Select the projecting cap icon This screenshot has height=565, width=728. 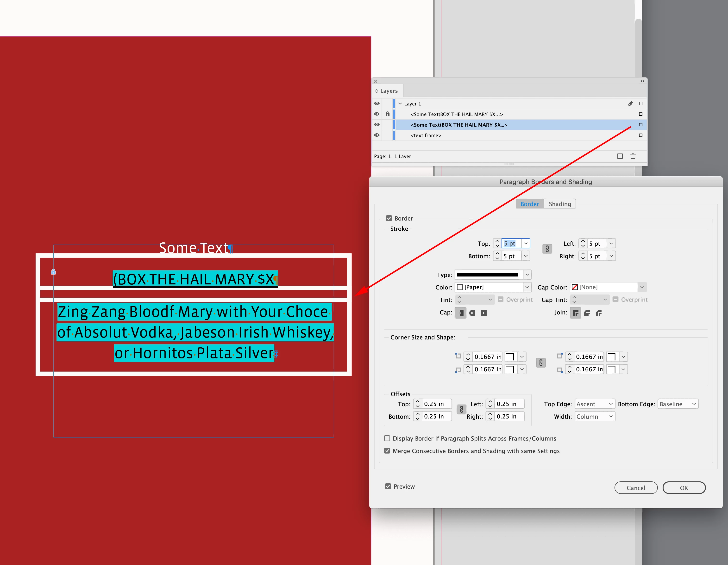coord(484,313)
